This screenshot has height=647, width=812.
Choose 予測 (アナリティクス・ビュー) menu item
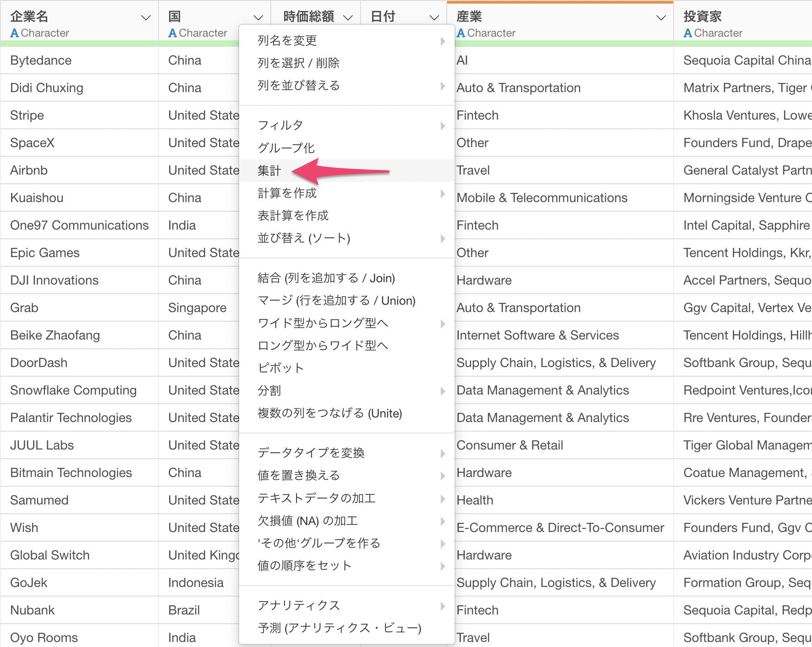[x=347, y=628]
